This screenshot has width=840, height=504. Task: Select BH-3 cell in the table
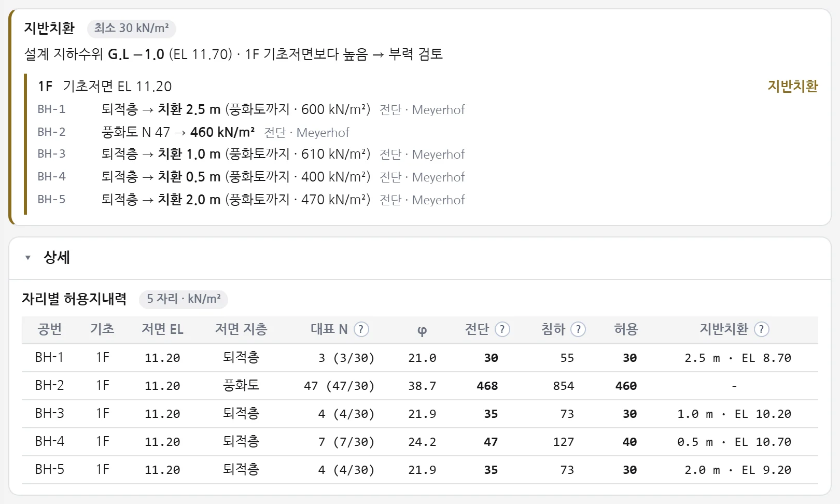(49, 413)
